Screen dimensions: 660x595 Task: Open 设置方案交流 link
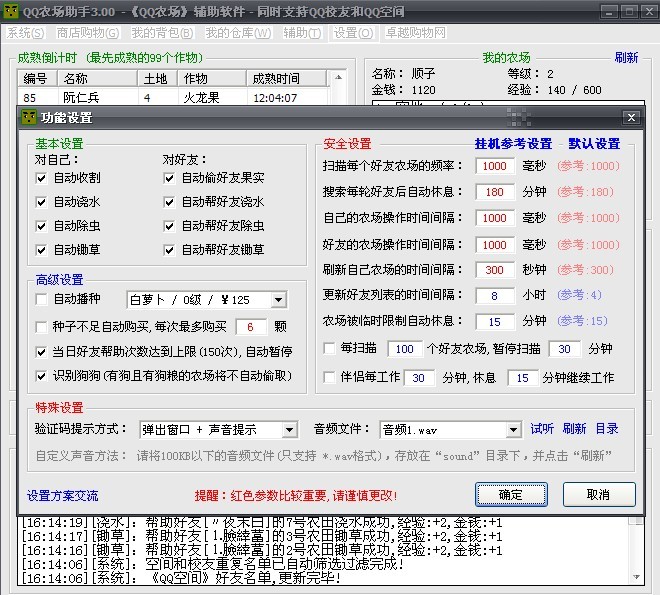click(x=63, y=496)
